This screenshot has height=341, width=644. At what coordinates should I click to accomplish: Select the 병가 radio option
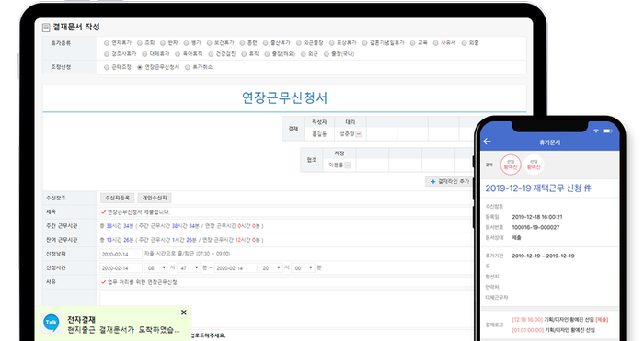point(186,43)
